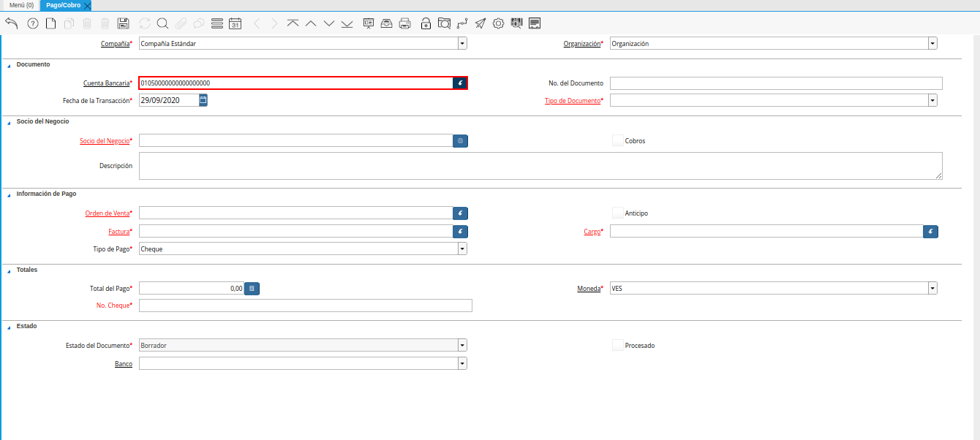
Task: Expand the Tipo de Documento dropdown
Action: click(x=932, y=100)
